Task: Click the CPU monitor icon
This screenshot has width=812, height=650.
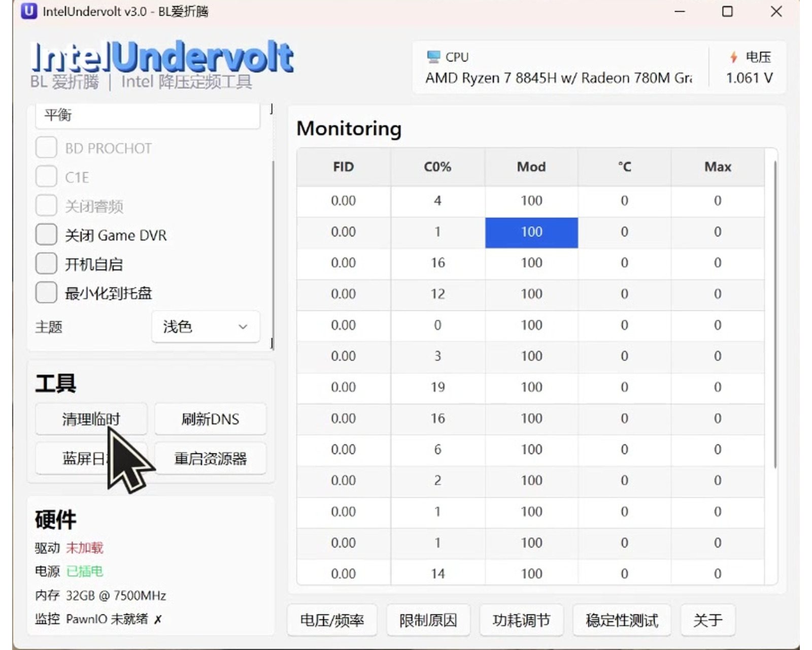Action: (433, 57)
